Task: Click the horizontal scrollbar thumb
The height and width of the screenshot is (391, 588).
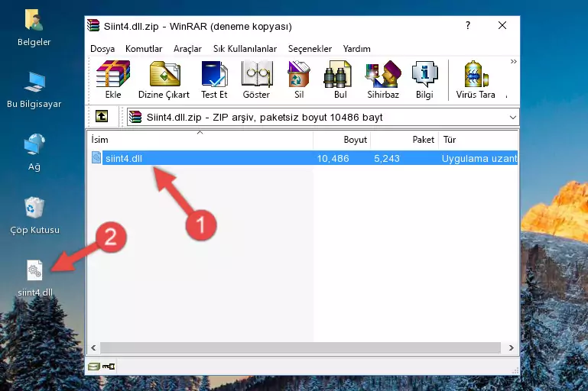Action: 300,348
